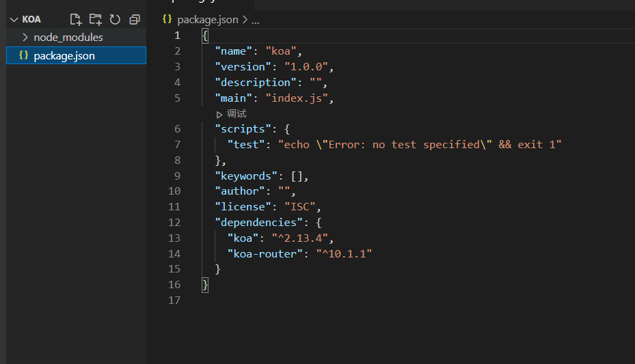Screen dimensions: 635x364
Task: Click the "^10.1.1" version value
Action: [x=344, y=254]
